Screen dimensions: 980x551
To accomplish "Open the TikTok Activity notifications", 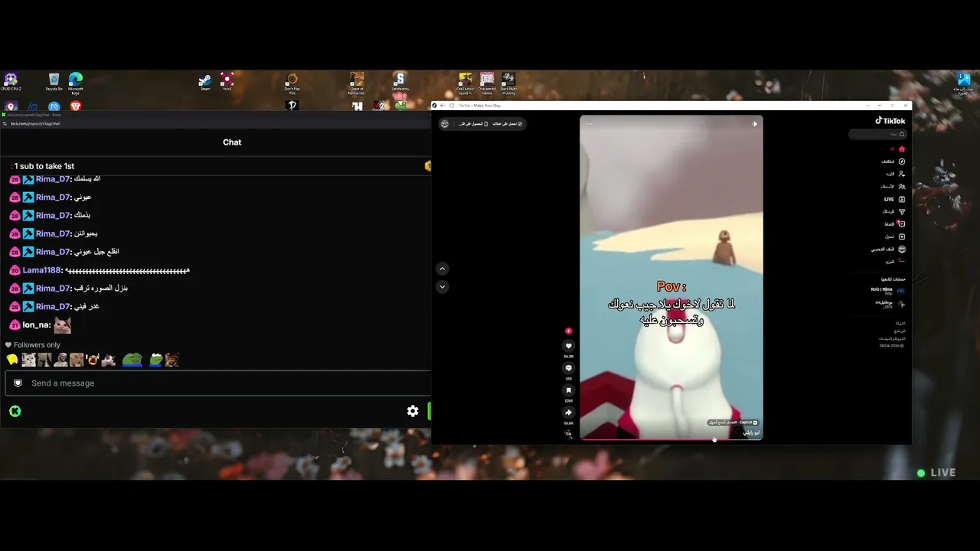I will (895, 223).
